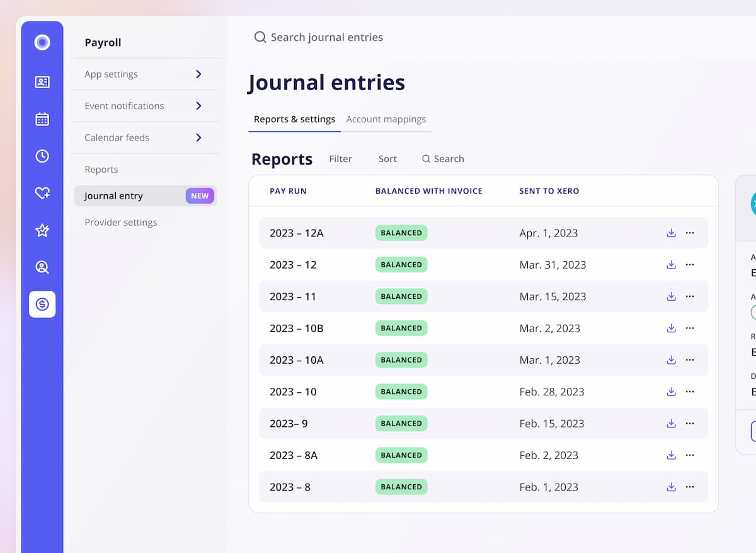Select the clock time-tracking sidebar icon
The image size is (756, 553).
[x=42, y=156]
